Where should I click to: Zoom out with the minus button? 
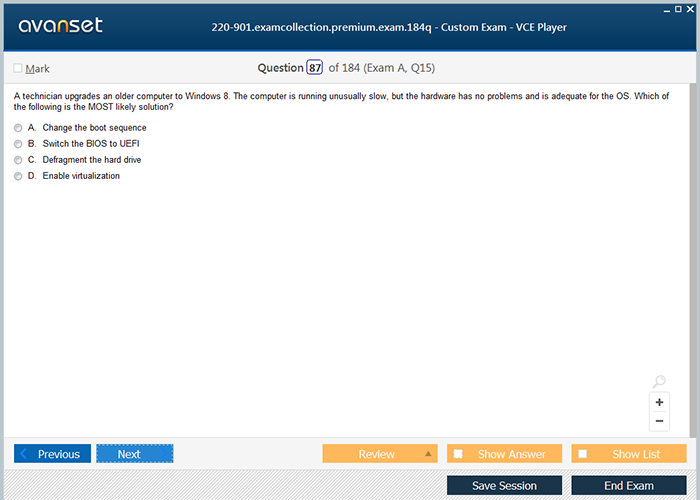(x=659, y=421)
